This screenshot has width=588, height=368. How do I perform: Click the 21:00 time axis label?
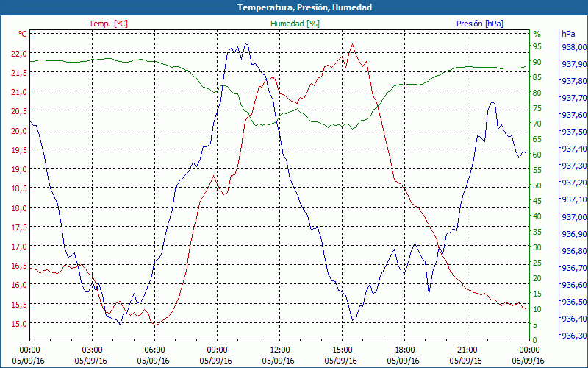pos(467,350)
